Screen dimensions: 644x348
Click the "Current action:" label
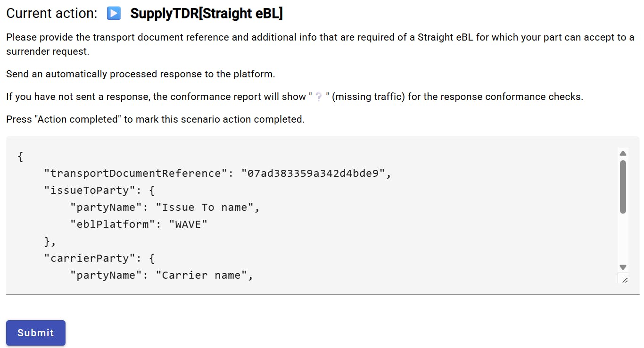tap(52, 14)
